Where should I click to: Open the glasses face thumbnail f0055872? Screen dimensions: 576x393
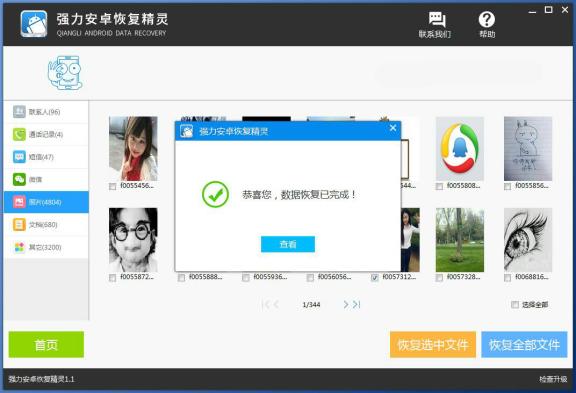pyautogui.click(x=133, y=240)
